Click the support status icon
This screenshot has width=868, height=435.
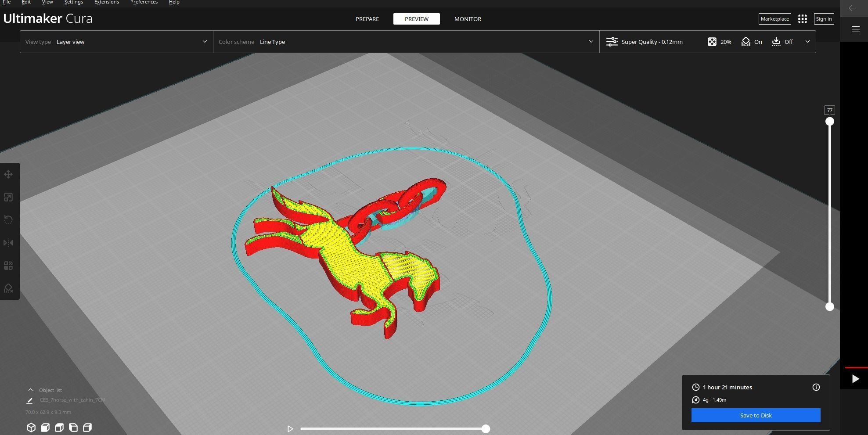click(746, 42)
